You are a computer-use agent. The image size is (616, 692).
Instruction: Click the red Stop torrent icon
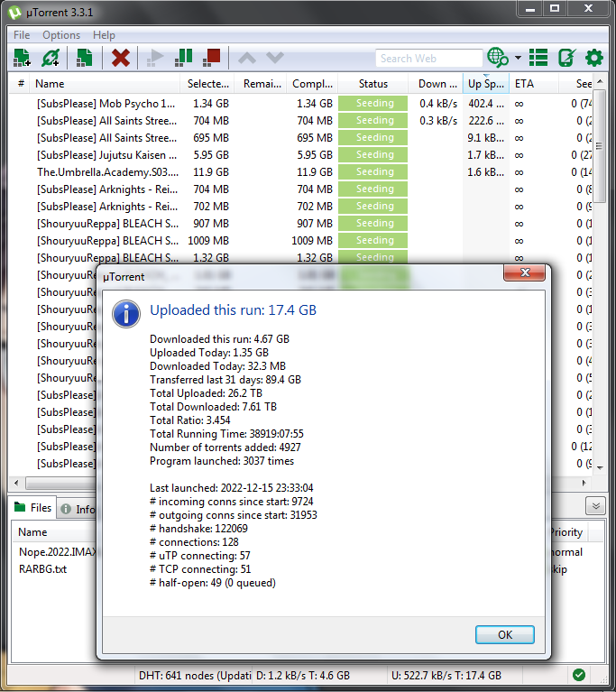click(211, 58)
